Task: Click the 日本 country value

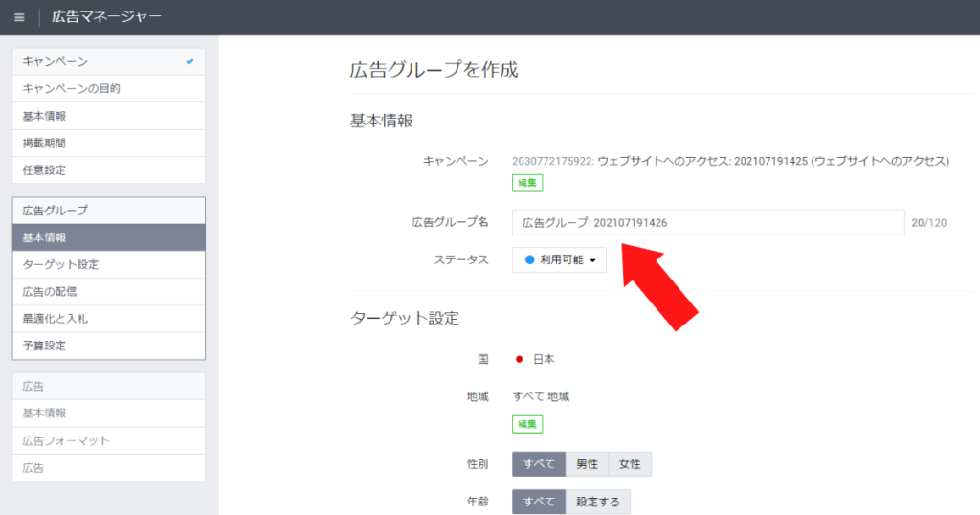Action: click(x=544, y=359)
